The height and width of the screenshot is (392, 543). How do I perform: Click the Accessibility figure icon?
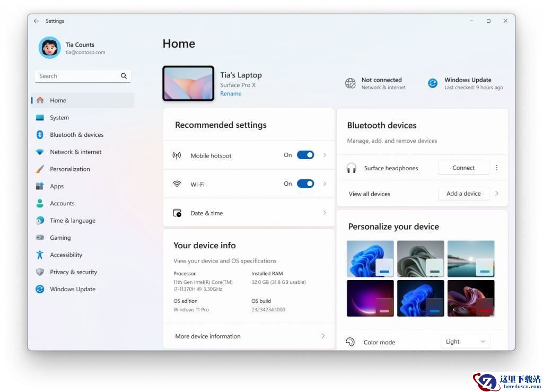click(x=40, y=255)
